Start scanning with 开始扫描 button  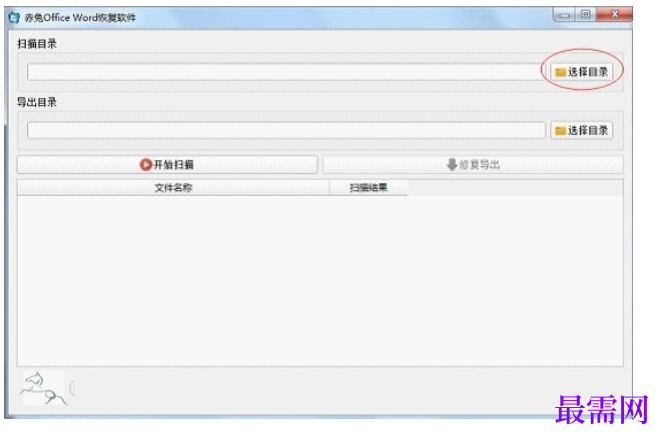tap(167, 165)
